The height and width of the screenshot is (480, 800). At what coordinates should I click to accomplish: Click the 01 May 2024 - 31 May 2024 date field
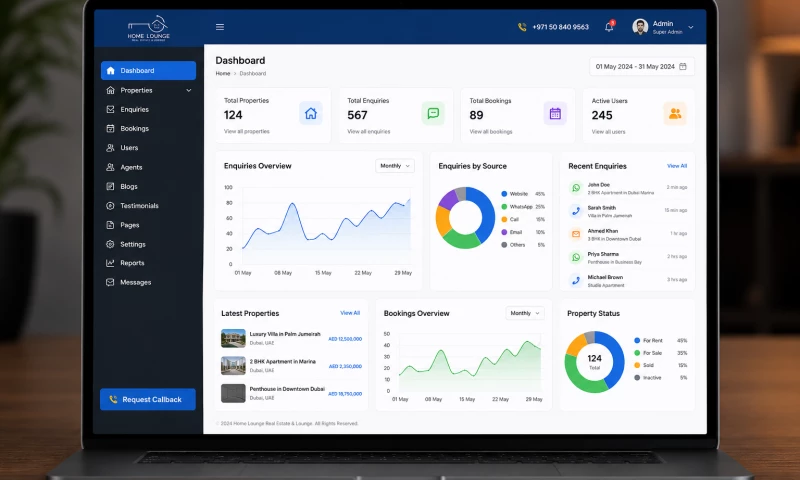[x=641, y=66]
